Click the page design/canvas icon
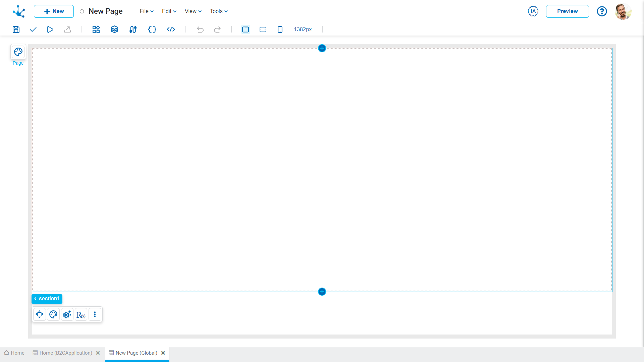This screenshot has width=644, height=362. point(18,52)
